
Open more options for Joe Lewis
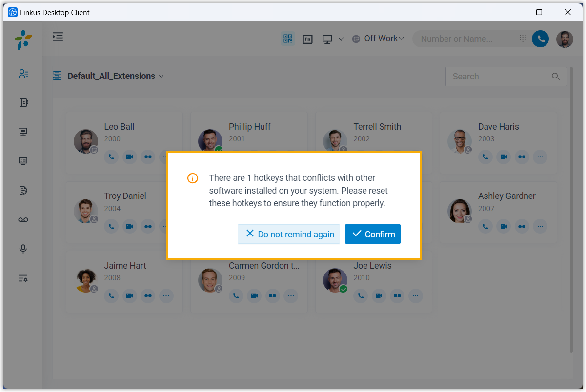[x=416, y=296]
